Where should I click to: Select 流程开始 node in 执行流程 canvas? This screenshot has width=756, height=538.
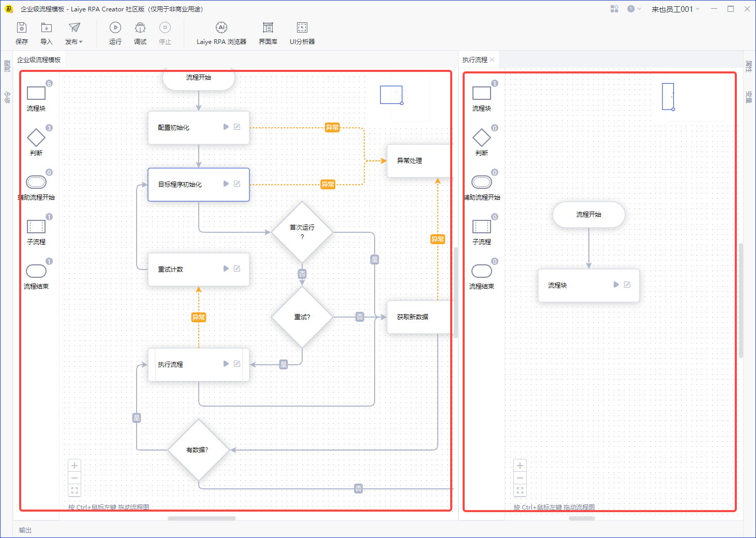[589, 214]
